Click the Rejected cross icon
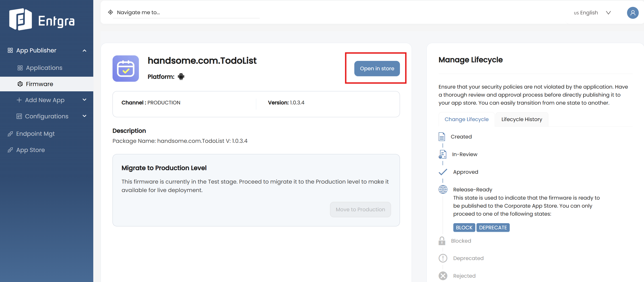This screenshot has height=282, width=644. [443, 276]
